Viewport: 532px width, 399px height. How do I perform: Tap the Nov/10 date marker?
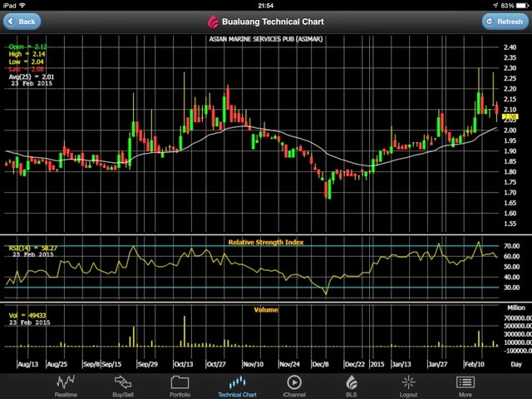(x=253, y=364)
